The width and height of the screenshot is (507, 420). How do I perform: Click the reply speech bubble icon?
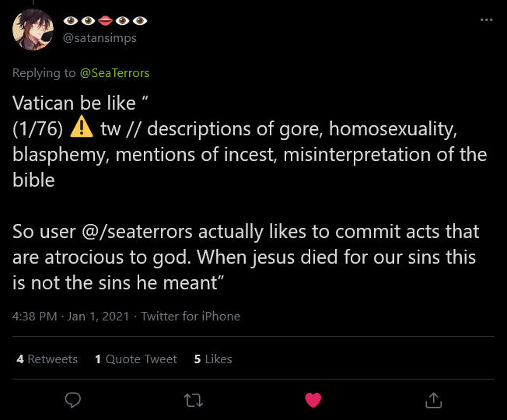pyautogui.click(x=72, y=400)
